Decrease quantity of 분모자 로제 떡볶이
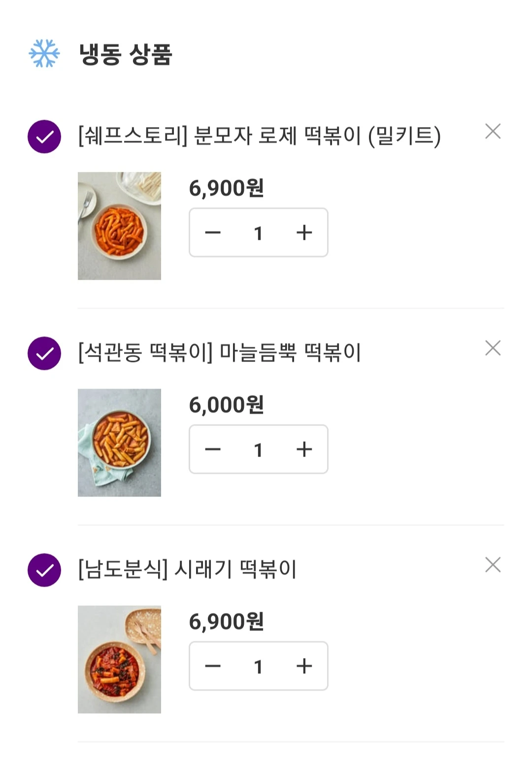This screenshot has width=532, height=763. click(x=213, y=232)
